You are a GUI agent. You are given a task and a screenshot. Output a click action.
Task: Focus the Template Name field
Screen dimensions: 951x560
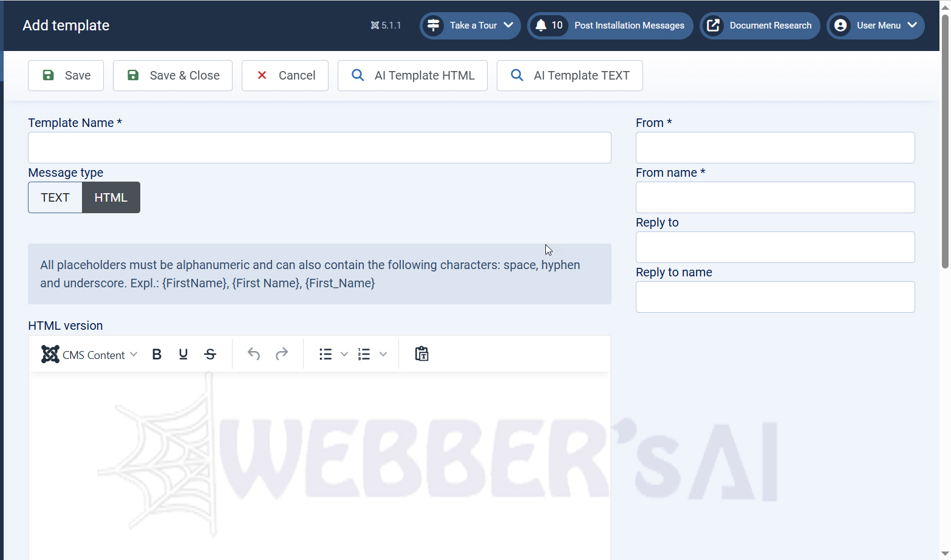[319, 148]
